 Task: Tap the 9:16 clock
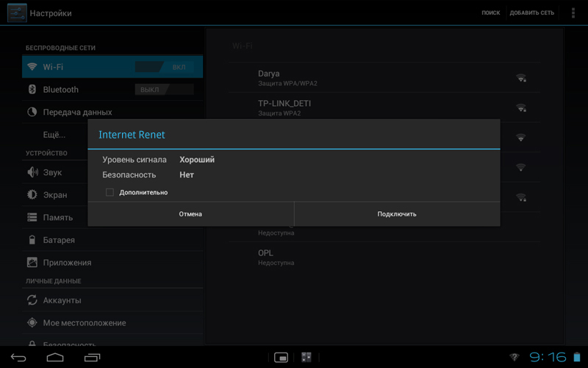(548, 357)
